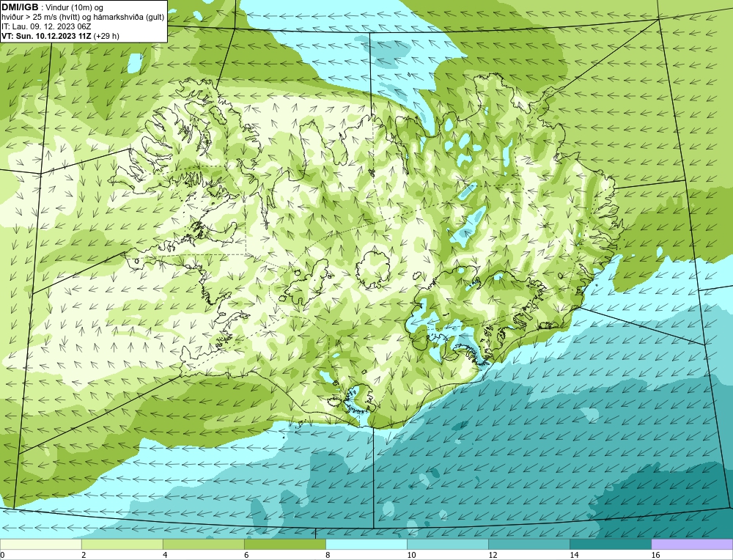Click the 'IT: Lau. 09. 12. 2023 06Z' line
The width and height of the screenshot is (733, 560).
46,26
